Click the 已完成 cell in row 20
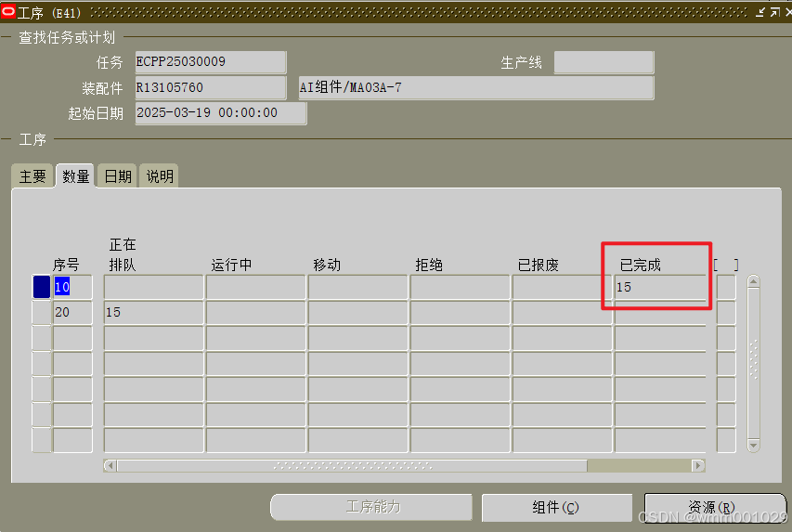This screenshot has height=532, width=792. pos(660,312)
